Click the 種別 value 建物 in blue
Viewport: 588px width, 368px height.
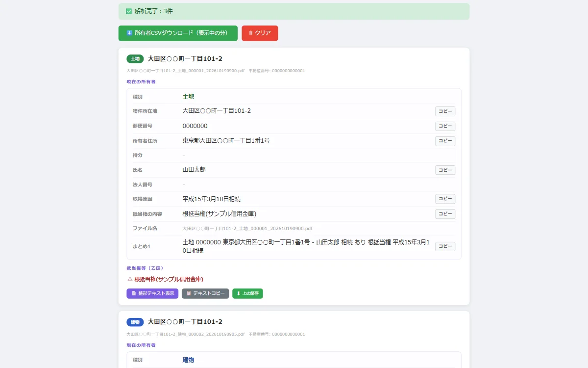tap(189, 360)
